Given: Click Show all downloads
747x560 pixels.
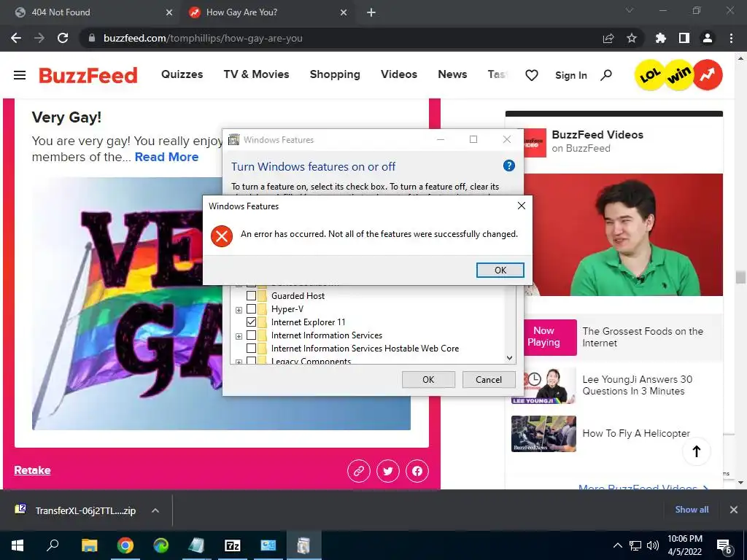Looking at the screenshot, I should click(x=692, y=510).
